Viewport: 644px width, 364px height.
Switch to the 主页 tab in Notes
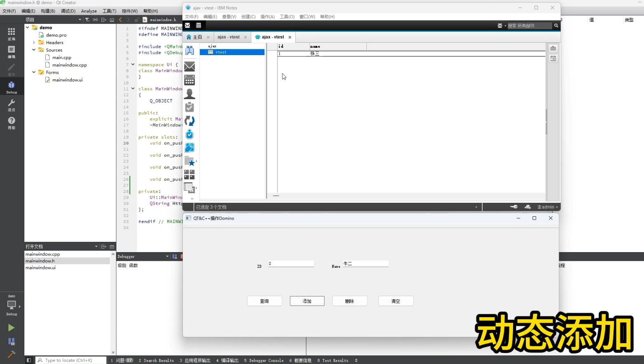point(197,37)
